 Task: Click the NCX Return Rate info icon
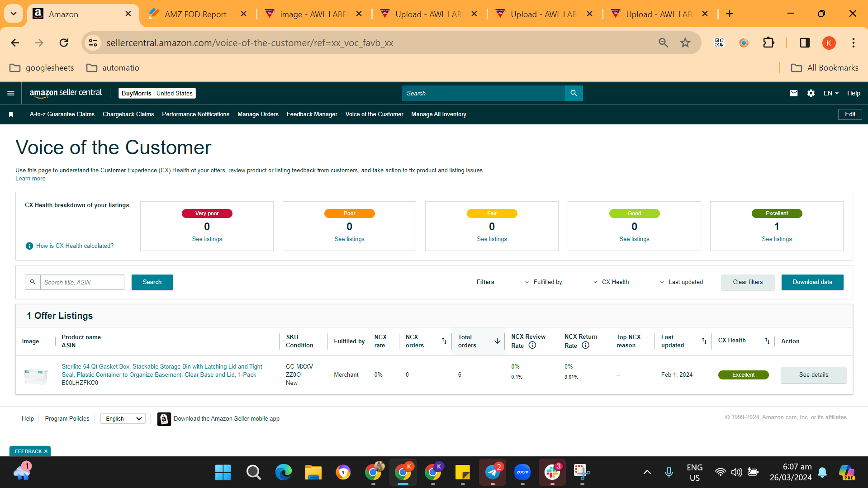pos(585,345)
